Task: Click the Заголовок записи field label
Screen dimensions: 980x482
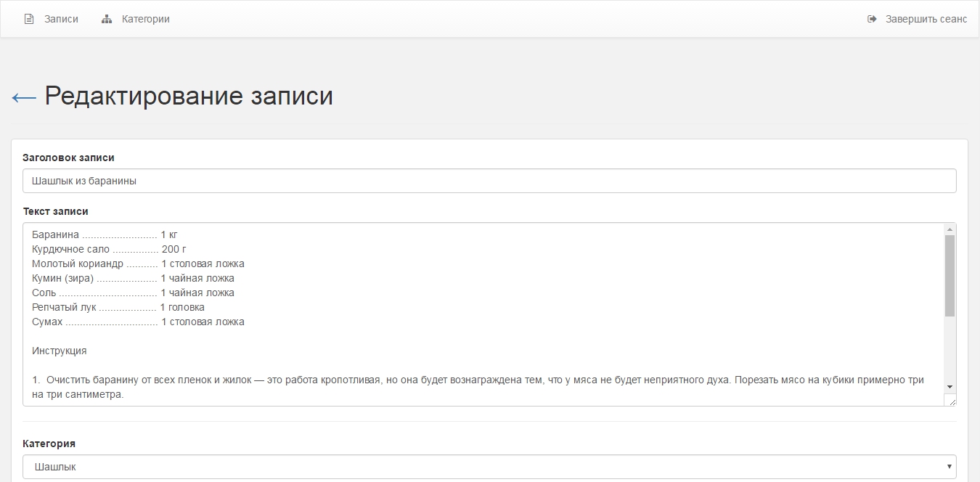Action: (x=68, y=158)
